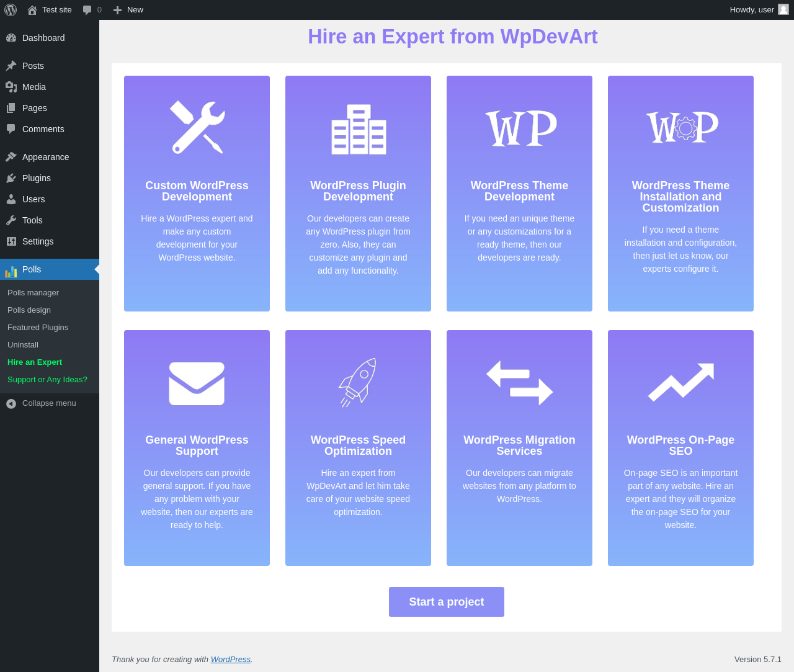
Task: Click the WordPress Theme Development heading
Action: [519, 191]
